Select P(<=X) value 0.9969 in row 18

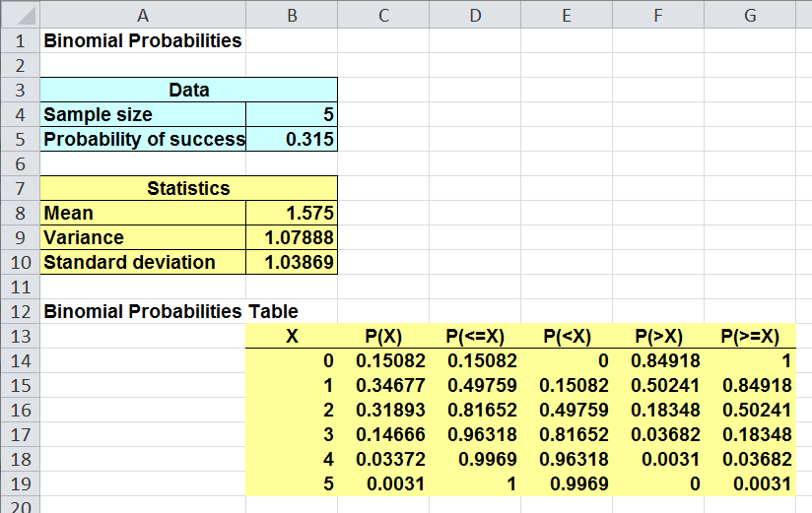click(475, 459)
